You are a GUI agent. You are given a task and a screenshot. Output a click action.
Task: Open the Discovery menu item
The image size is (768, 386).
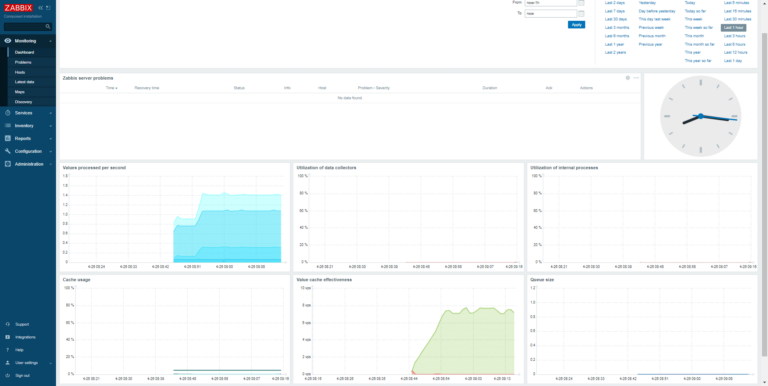[24, 102]
